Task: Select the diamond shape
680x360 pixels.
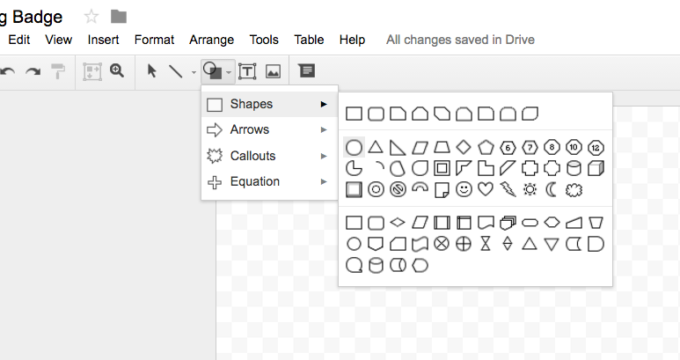Action: coord(464,147)
